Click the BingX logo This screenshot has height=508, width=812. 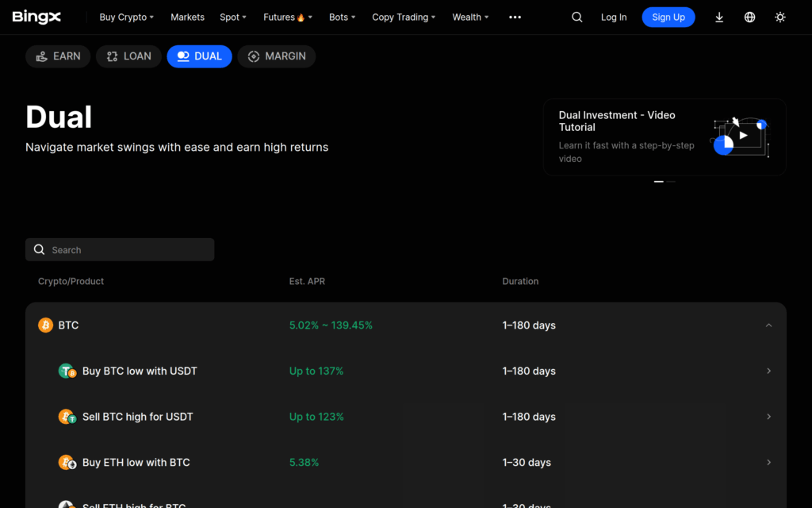click(x=36, y=17)
